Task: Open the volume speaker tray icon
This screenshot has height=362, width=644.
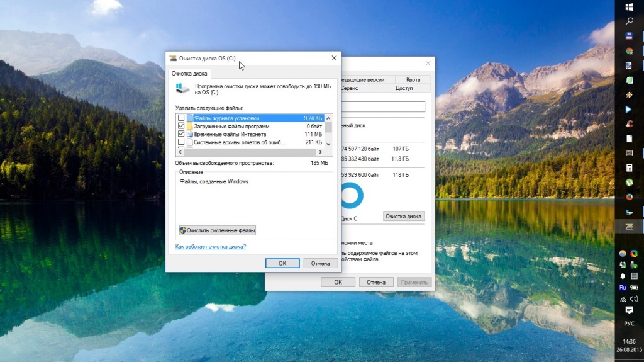Action: 634,299
